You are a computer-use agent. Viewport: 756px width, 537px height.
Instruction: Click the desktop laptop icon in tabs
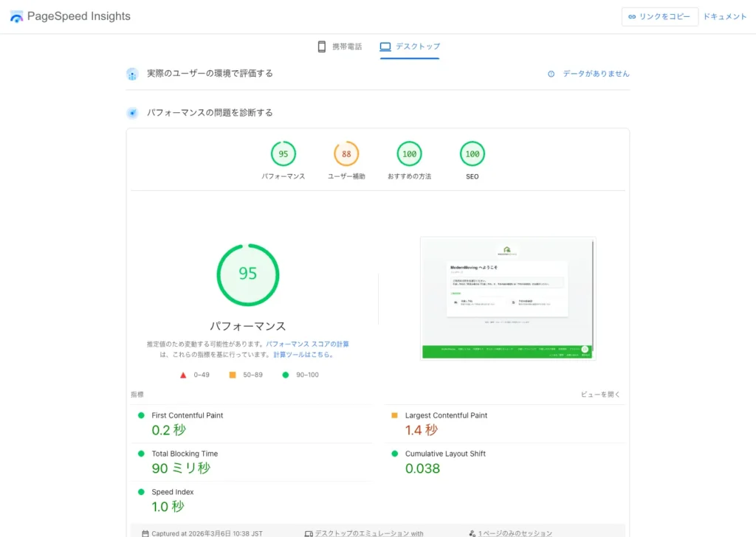(x=385, y=46)
